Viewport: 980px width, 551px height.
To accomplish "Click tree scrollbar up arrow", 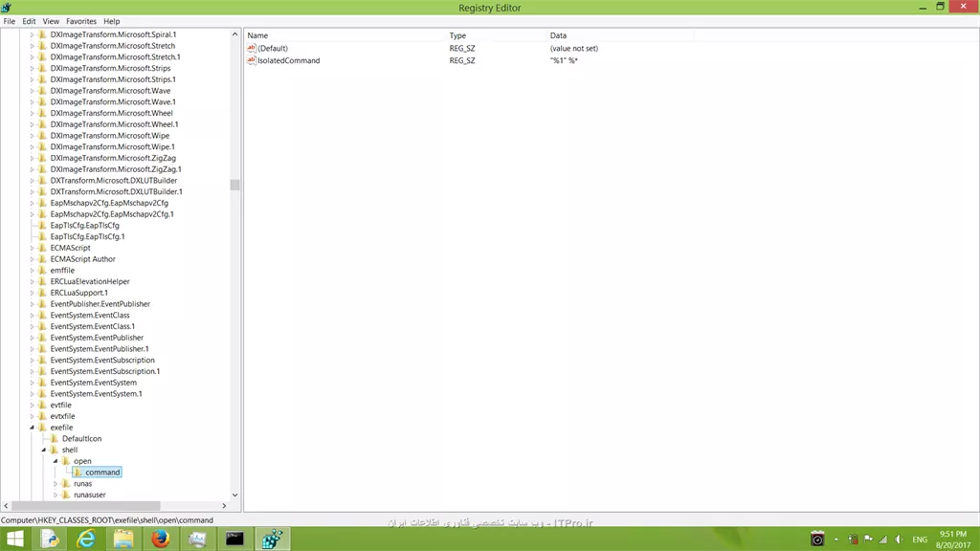I will click(x=235, y=34).
